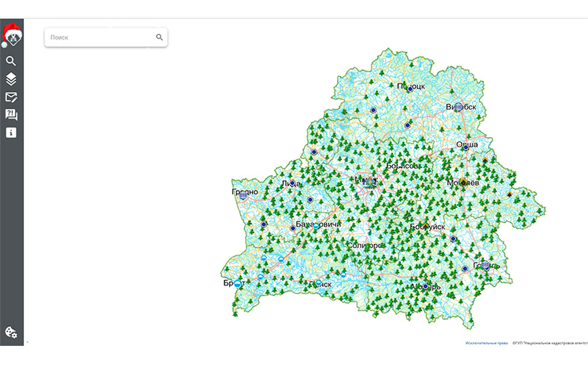
Task: Click the Могилёв city marker
Action: [x=464, y=182]
